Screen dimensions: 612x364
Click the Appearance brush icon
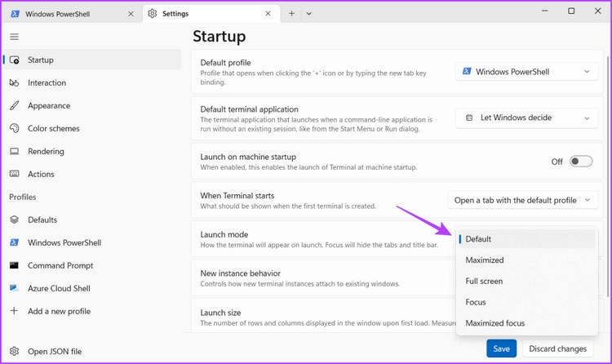pos(15,105)
